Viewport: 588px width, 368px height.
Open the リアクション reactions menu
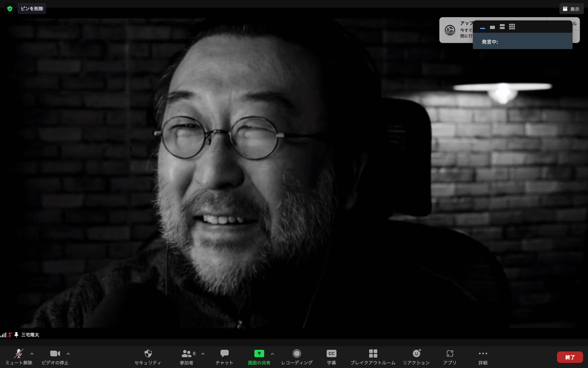pos(416,357)
